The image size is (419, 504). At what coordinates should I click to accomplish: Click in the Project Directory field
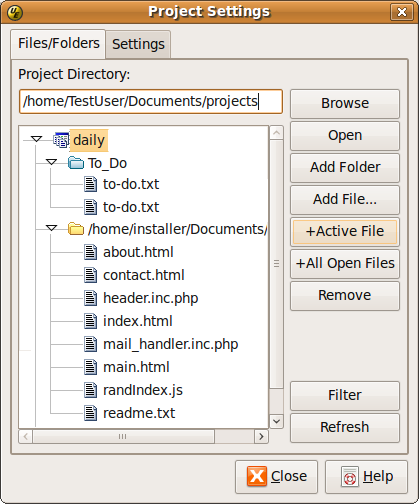pyautogui.click(x=151, y=101)
